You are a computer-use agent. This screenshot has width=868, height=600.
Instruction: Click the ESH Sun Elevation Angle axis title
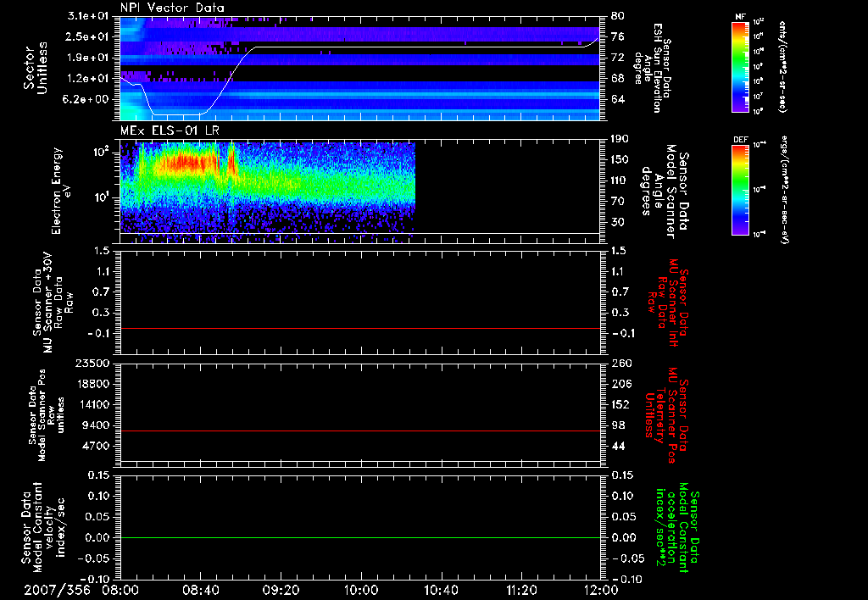[x=653, y=68]
